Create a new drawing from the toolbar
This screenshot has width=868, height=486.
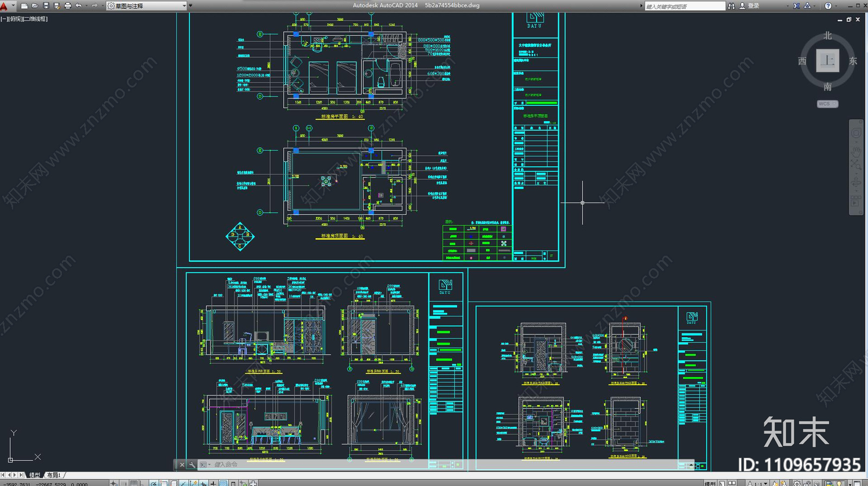coord(24,6)
